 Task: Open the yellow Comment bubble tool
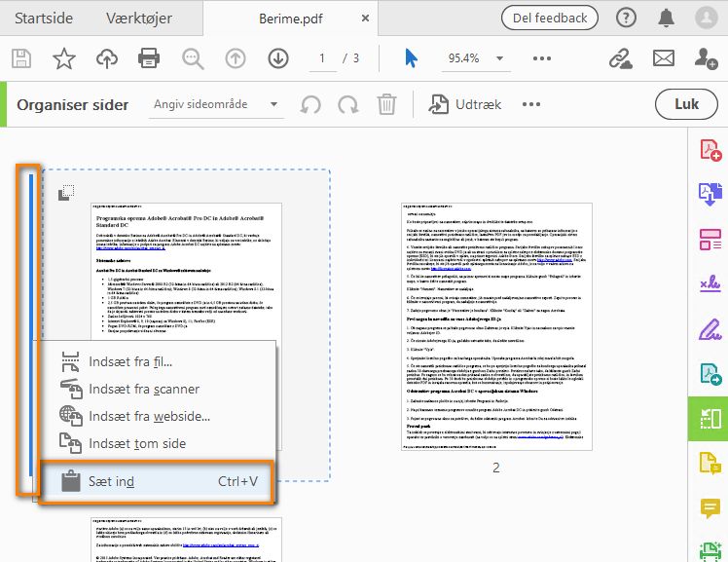(710, 508)
